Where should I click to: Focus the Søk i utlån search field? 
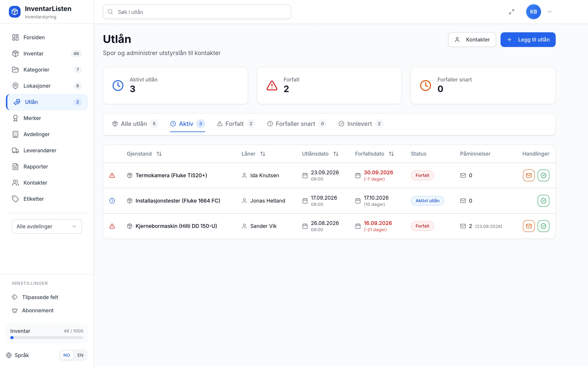click(x=197, y=12)
